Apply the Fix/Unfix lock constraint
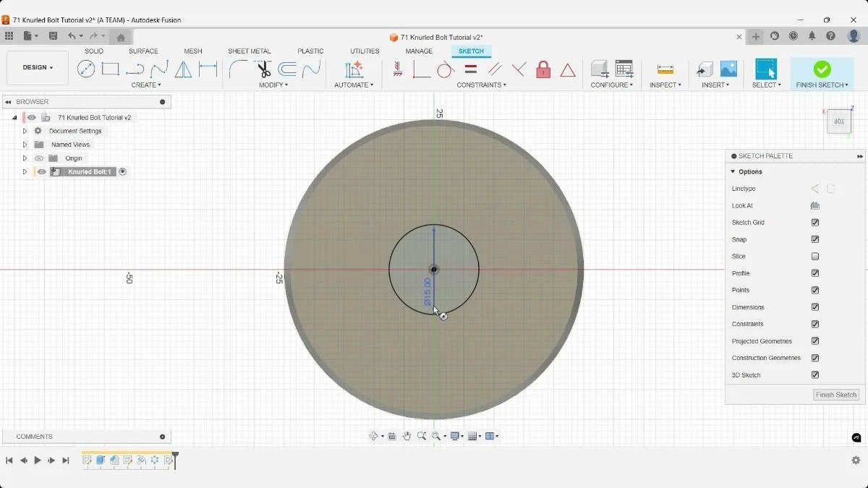This screenshot has width=868, height=488. coord(543,69)
